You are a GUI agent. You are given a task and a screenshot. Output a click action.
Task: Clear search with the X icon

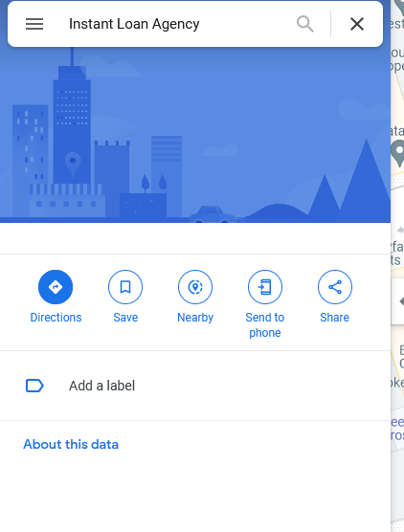(357, 24)
